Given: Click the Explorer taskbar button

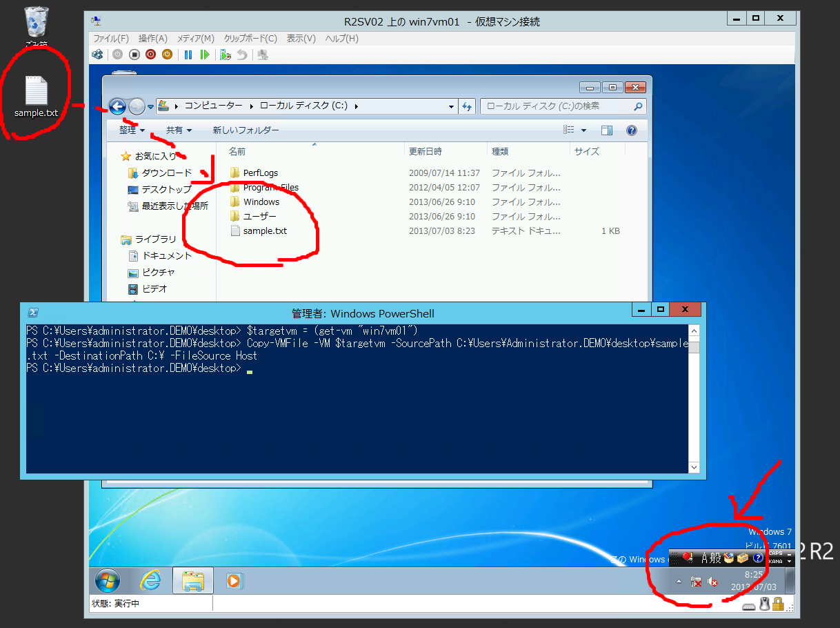Looking at the screenshot, I should point(192,581).
